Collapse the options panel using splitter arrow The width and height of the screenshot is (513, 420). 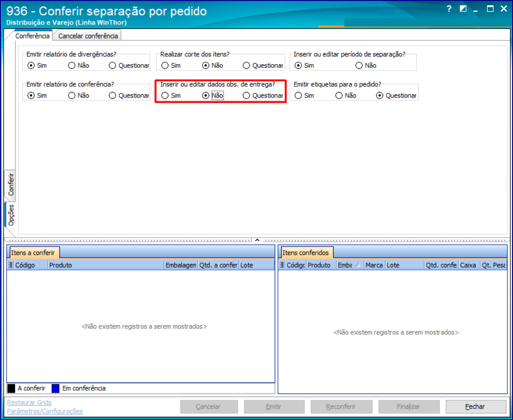(x=257, y=240)
